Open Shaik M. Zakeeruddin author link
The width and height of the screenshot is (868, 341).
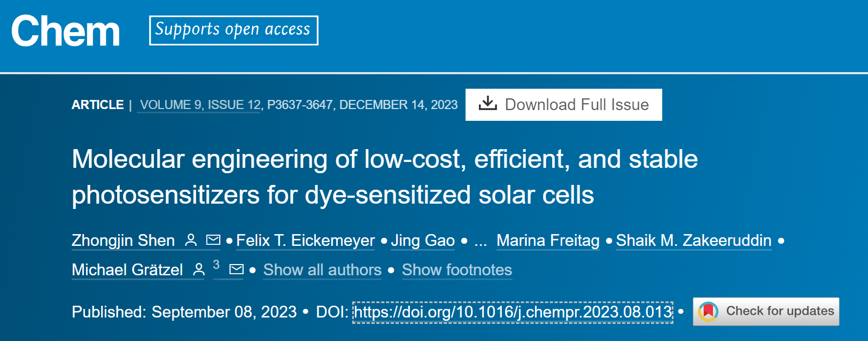point(694,241)
